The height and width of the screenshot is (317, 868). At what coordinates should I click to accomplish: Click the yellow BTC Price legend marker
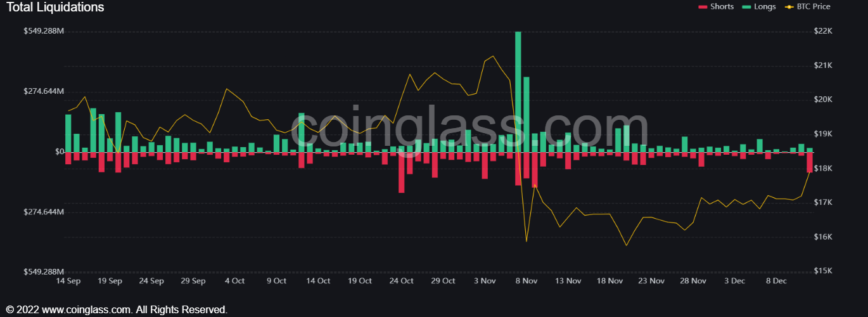[788, 7]
